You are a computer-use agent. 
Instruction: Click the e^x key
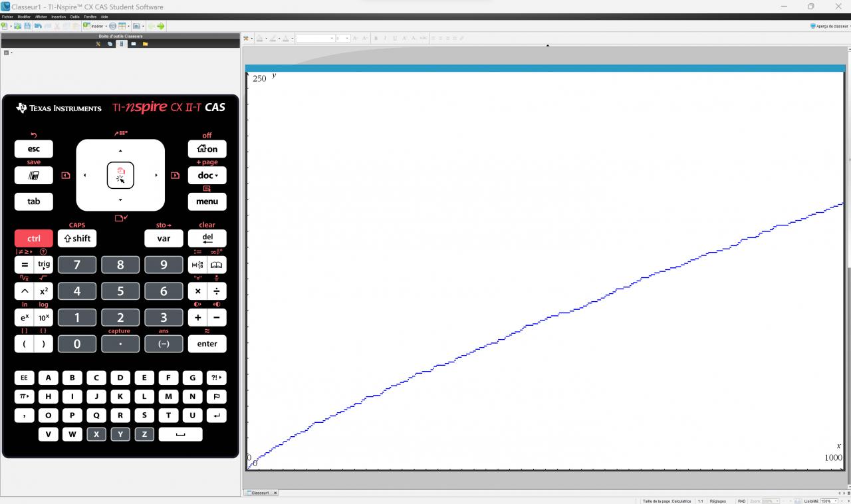point(25,318)
